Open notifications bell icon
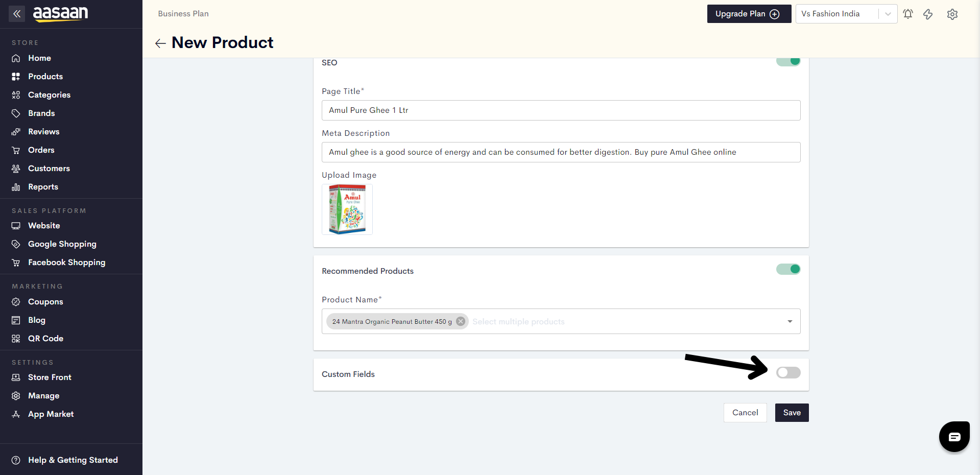Screen dimensions: 980x475 click(908, 14)
